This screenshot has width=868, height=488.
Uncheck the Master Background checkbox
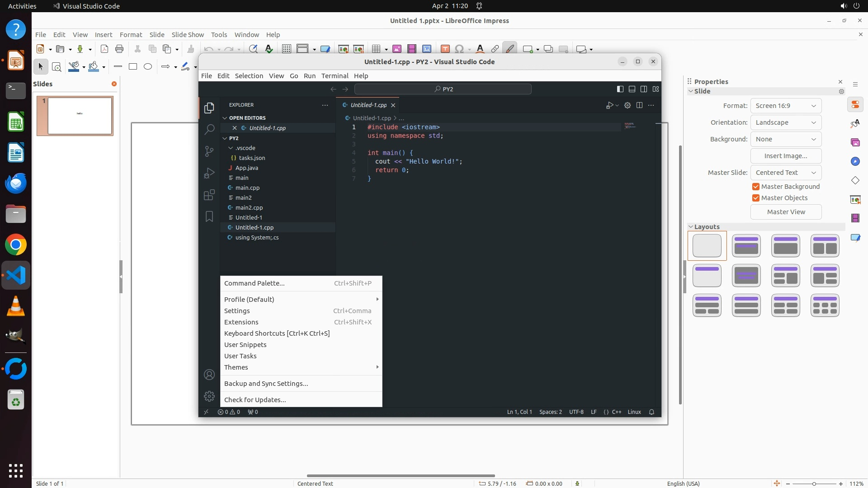(x=756, y=187)
